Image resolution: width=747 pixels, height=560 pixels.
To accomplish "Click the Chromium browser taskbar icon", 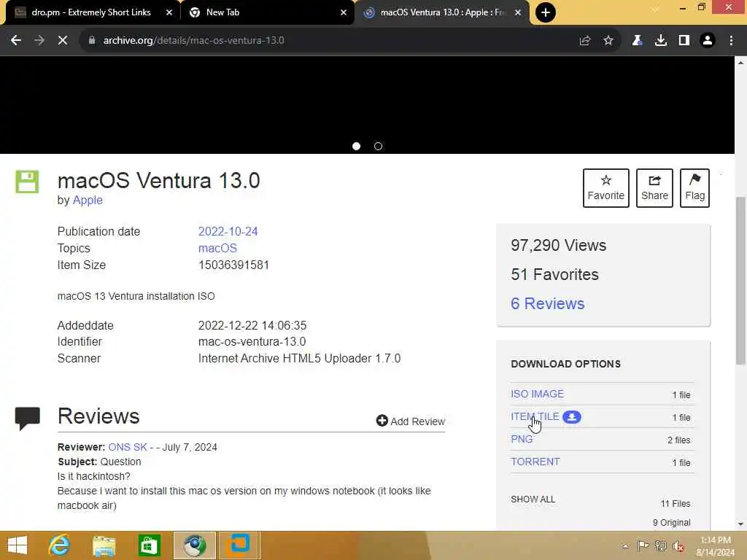I will [x=194, y=545].
